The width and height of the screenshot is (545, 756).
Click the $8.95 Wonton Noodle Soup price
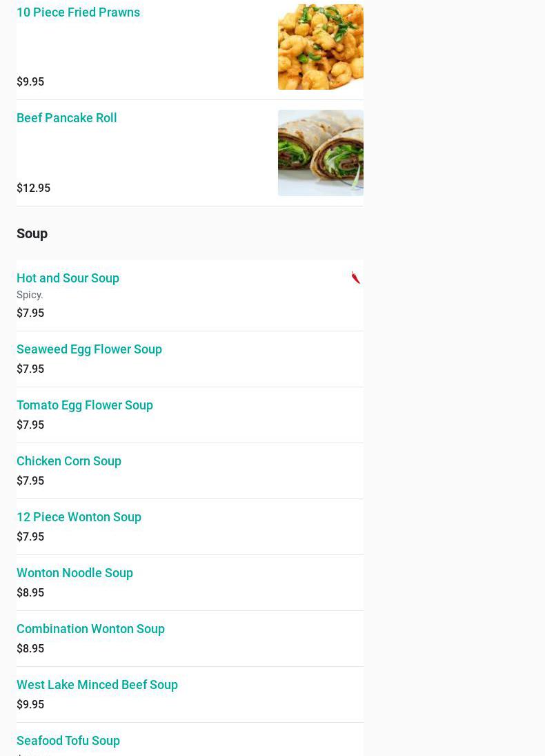[x=30, y=592]
